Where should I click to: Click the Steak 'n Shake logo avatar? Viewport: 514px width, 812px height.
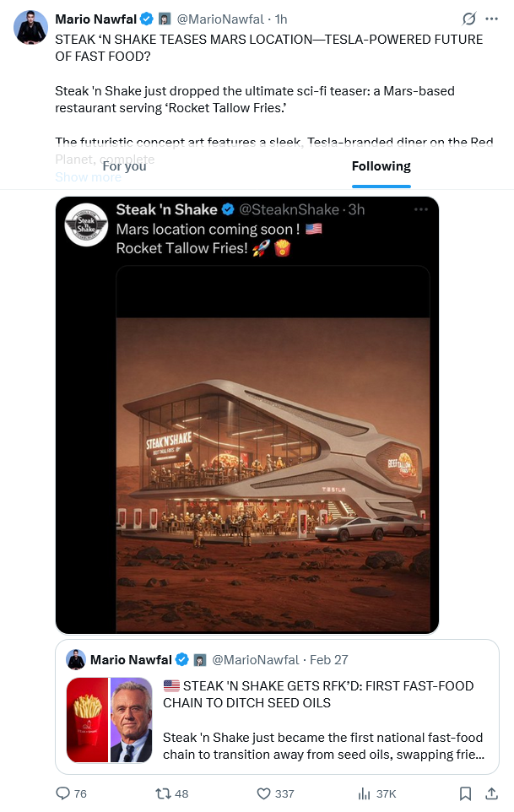click(x=86, y=225)
